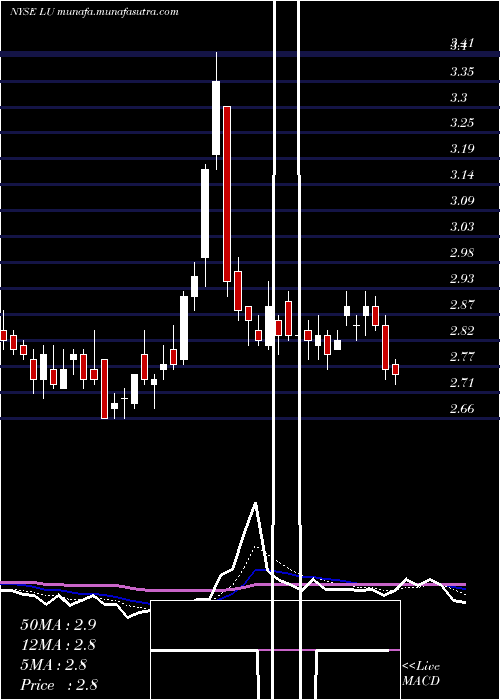
Task: Click the 2.77 price axis label
Action: point(462,357)
